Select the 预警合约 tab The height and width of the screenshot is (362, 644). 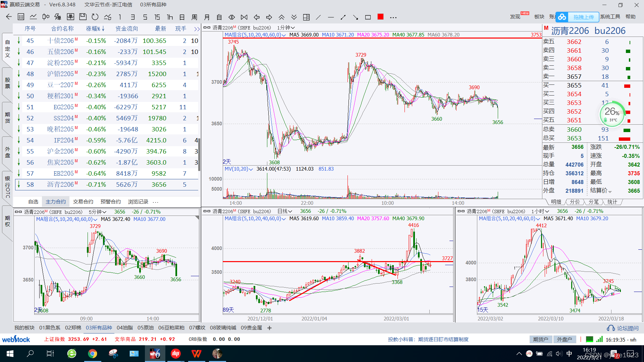click(x=111, y=202)
